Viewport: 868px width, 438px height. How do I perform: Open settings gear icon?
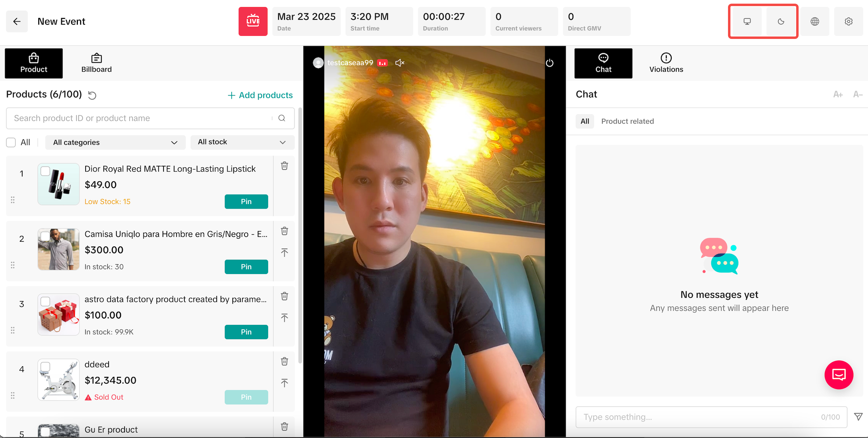click(x=849, y=22)
